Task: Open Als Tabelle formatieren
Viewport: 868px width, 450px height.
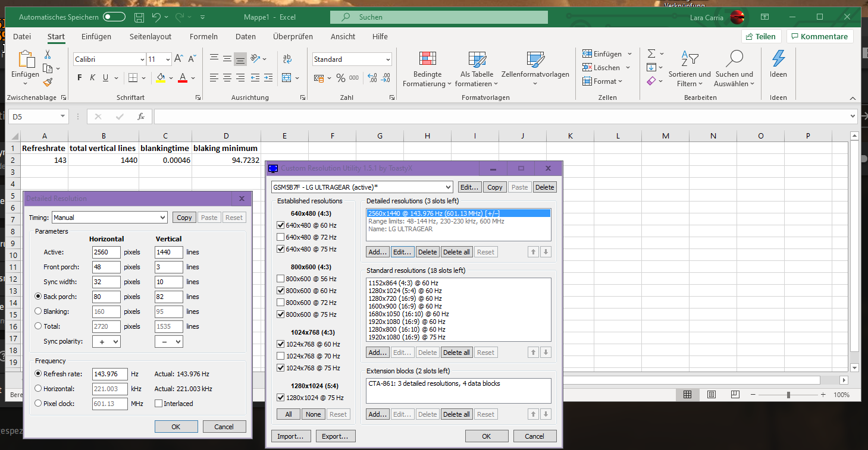Action: [x=477, y=69]
